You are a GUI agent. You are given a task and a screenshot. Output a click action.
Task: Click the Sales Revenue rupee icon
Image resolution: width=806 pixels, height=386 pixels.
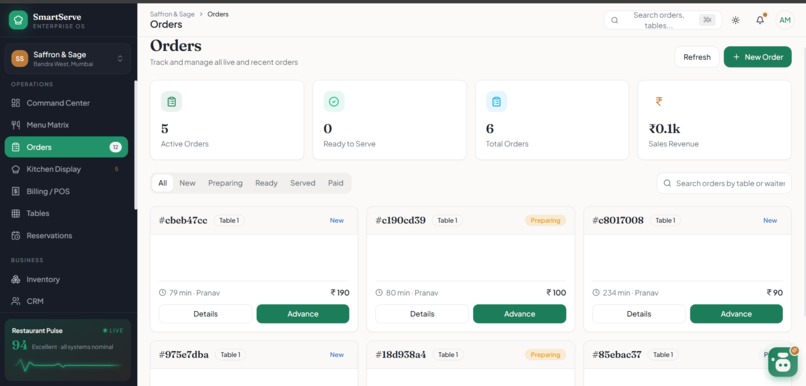click(659, 102)
